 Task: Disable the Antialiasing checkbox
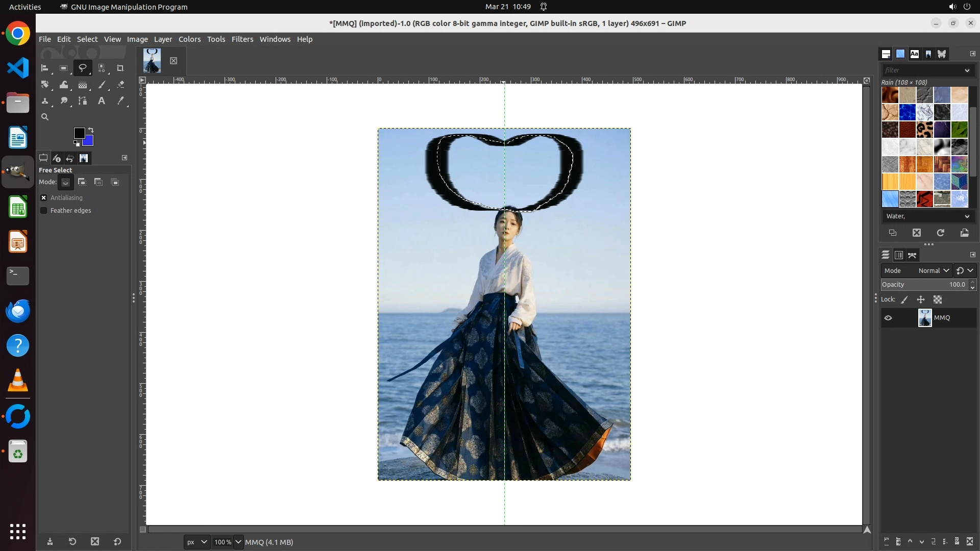pos(44,198)
